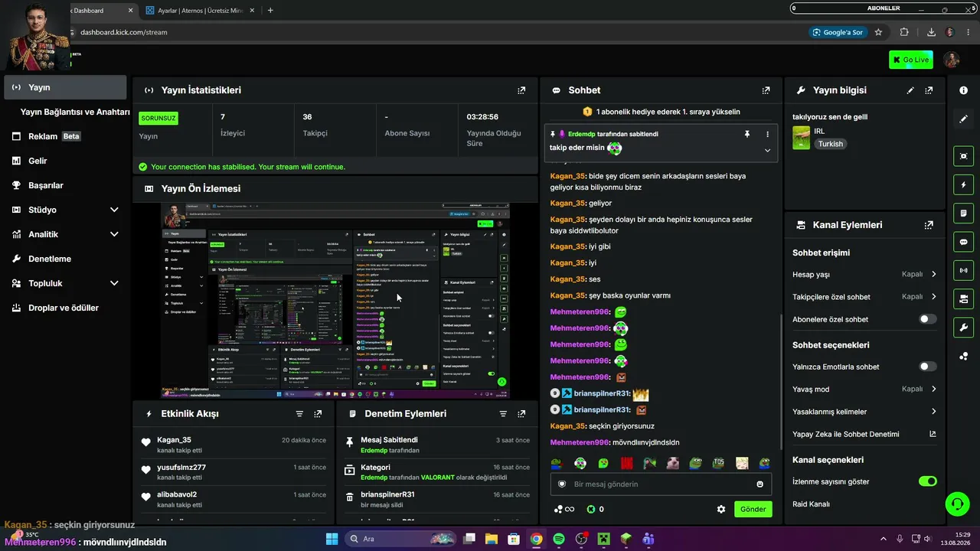Expand the Stüdyo sidebar menu
This screenshot has height=551, width=980.
[115, 210]
